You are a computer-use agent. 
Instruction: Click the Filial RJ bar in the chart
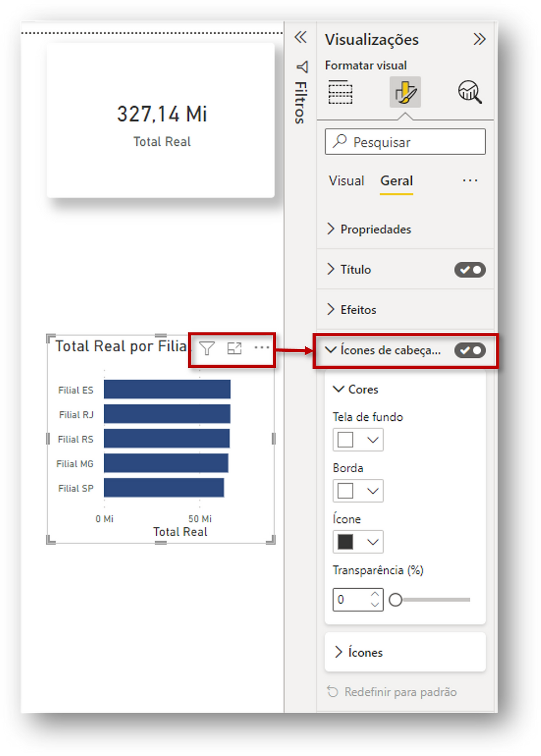click(x=167, y=414)
